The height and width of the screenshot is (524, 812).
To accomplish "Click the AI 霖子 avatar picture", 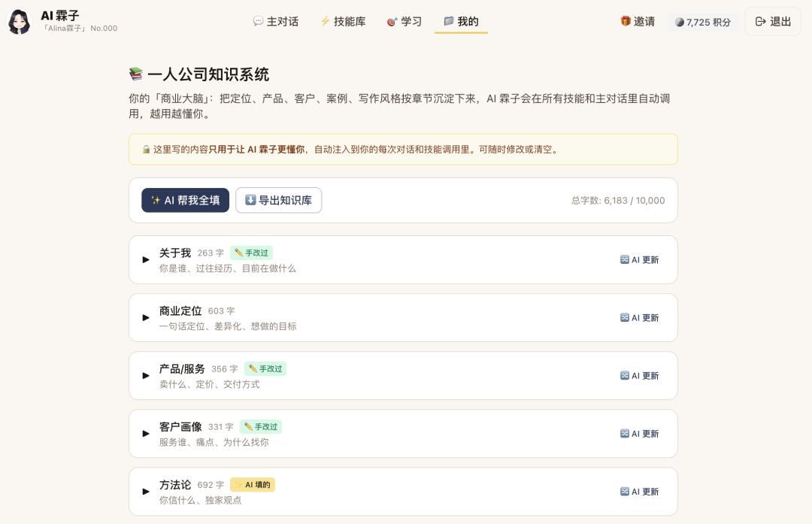I will [x=19, y=22].
